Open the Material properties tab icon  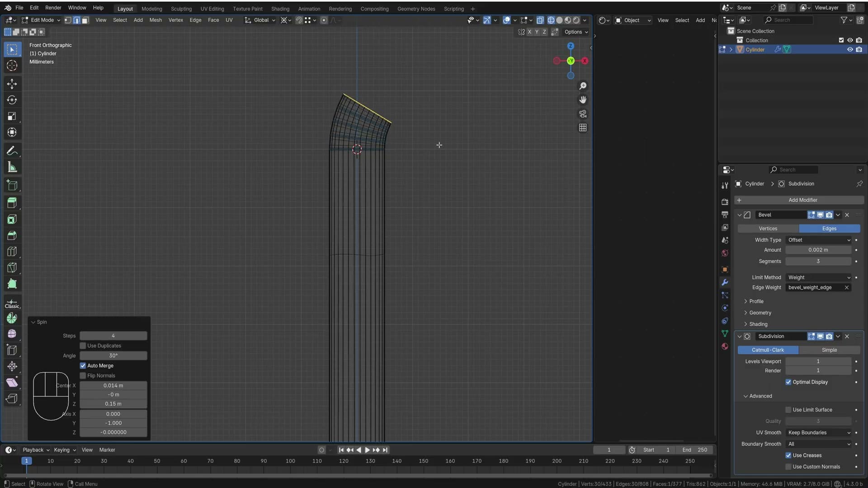[725, 346]
